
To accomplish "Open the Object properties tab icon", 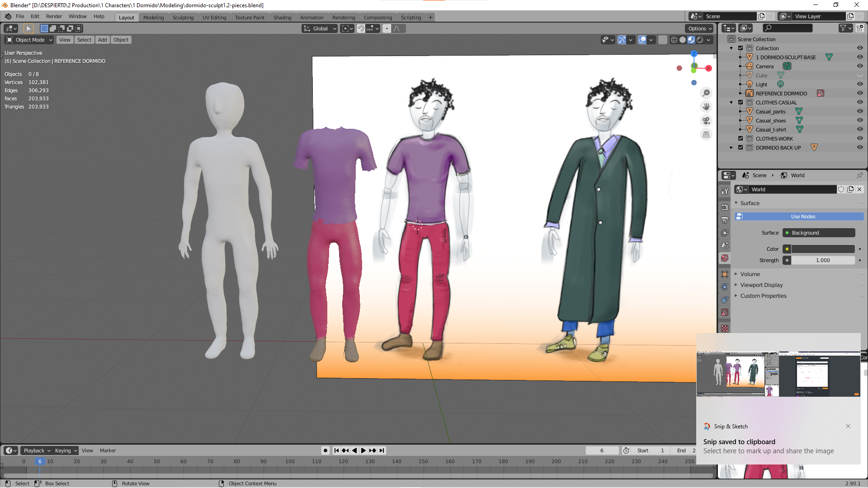I will [724, 273].
